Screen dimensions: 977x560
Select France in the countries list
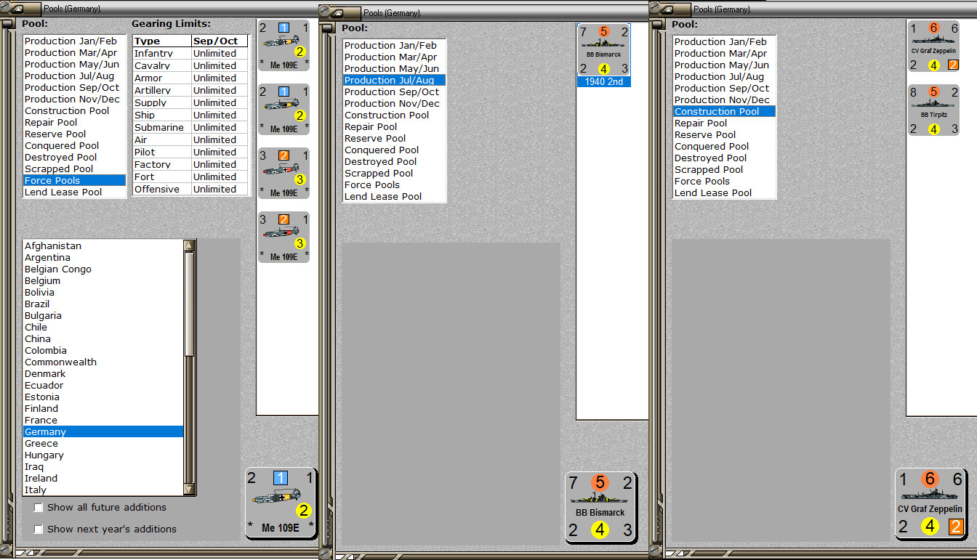click(103, 421)
